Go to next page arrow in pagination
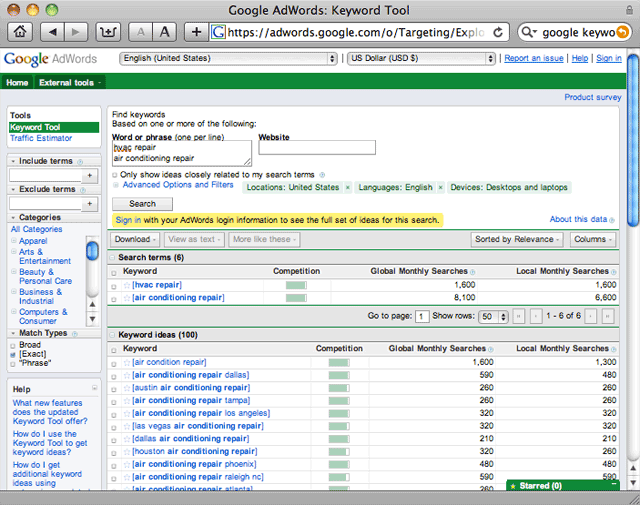The width and height of the screenshot is (640, 505). pos(590,316)
